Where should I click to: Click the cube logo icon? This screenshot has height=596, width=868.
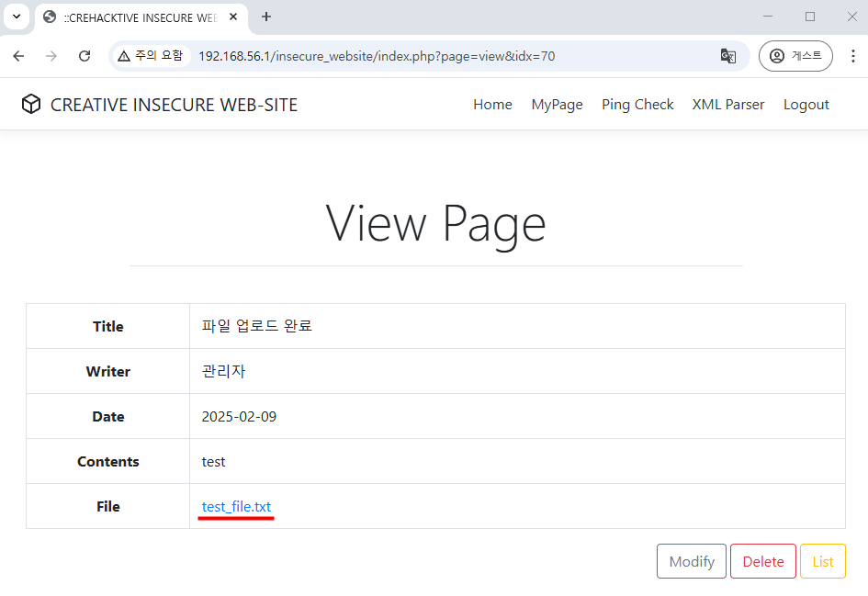click(x=31, y=104)
